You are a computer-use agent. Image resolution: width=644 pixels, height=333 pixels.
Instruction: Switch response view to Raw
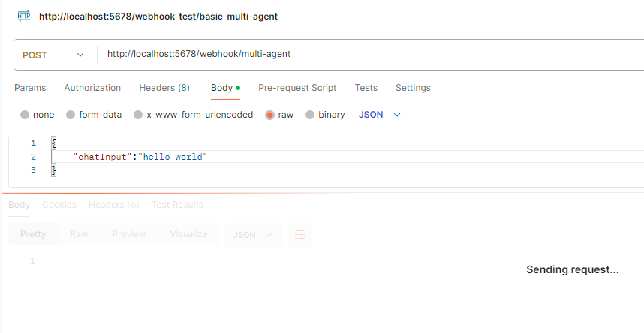pyautogui.click(x=79, y=234)
